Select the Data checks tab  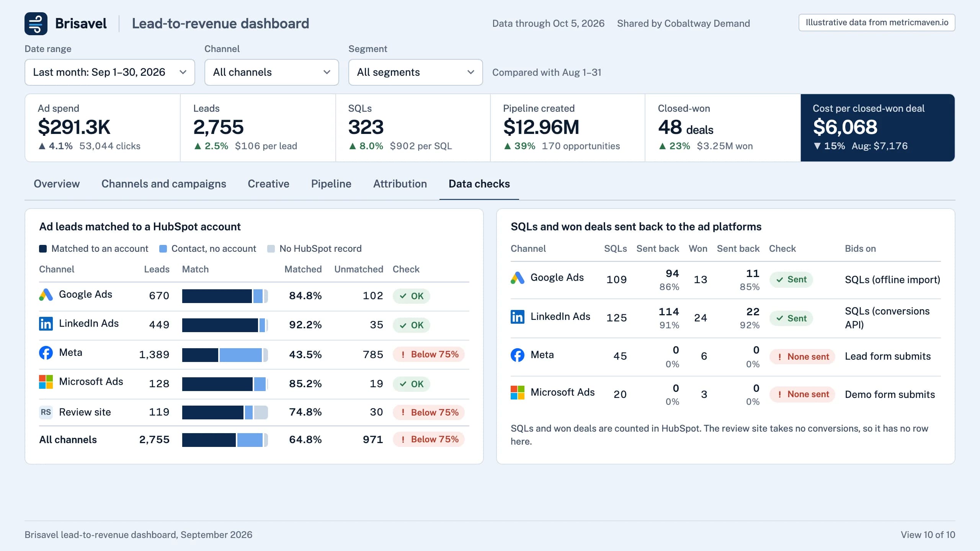[479, 184]
